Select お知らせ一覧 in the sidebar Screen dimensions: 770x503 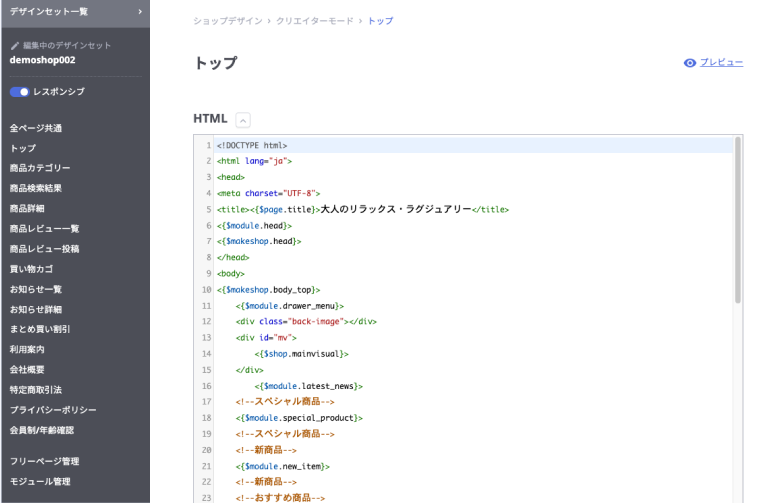coord(36,289)
